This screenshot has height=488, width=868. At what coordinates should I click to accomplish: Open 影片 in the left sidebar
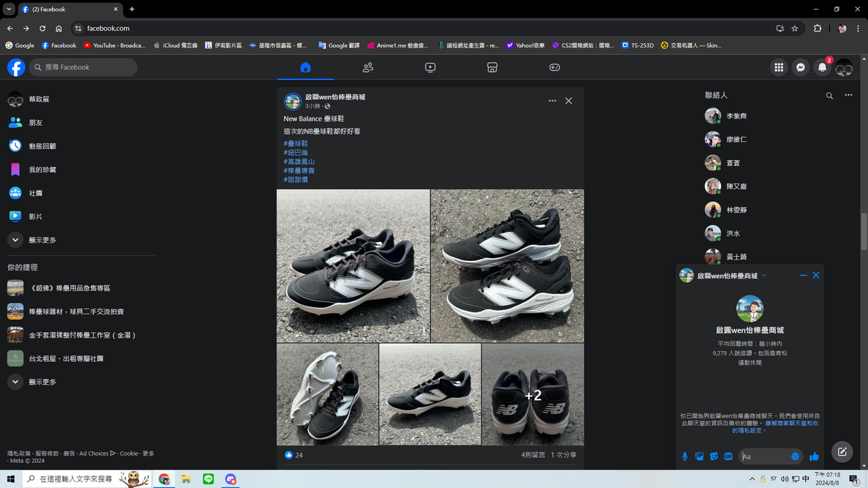[x=81, y=216]
